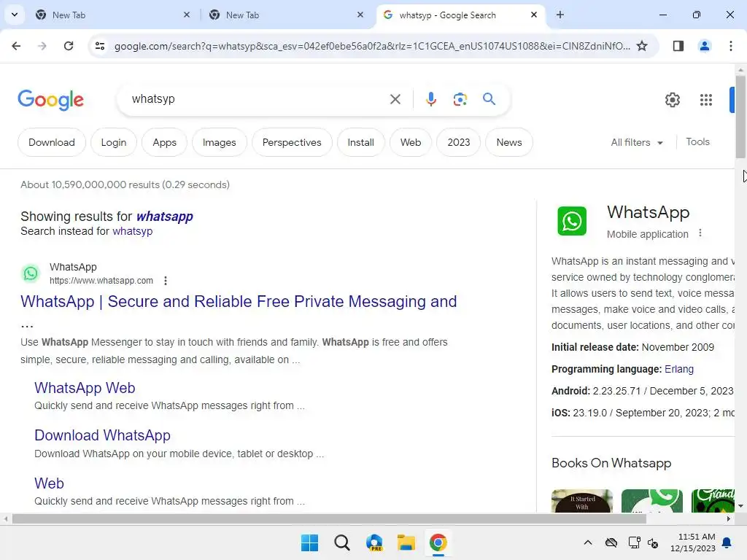Screen dimensions: 747x560
Task: Switch to the second New Tab
Action: pyautogui.click(x=286, y=15)
